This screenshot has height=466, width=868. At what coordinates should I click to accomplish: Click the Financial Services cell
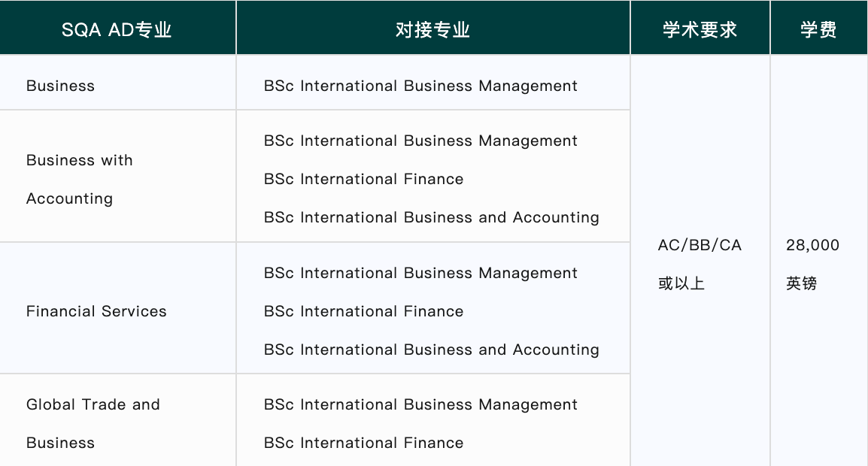pyautogui.click(x=96, y=311)
